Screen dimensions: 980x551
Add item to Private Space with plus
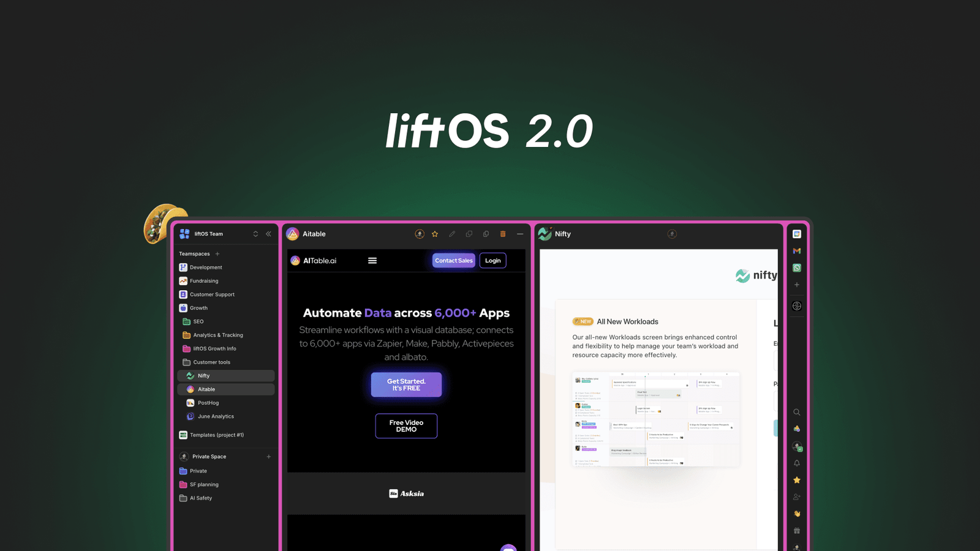268,457
